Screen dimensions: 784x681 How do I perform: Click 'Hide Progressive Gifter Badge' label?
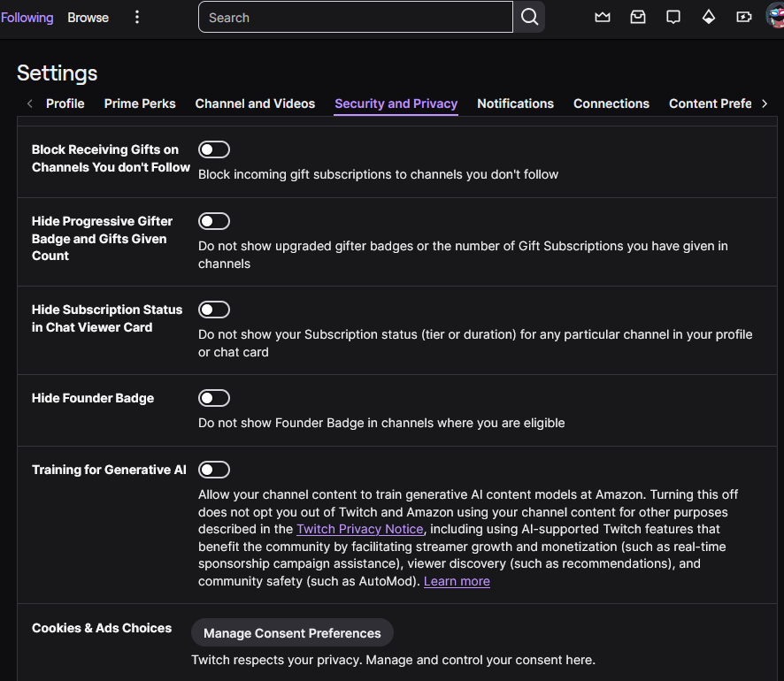coord(102,238)
